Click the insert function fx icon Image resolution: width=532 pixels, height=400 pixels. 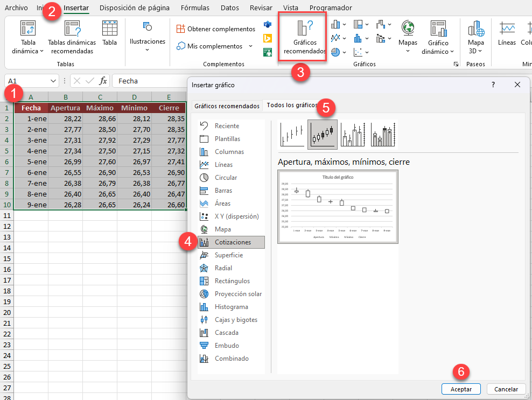tap(103, 81)
